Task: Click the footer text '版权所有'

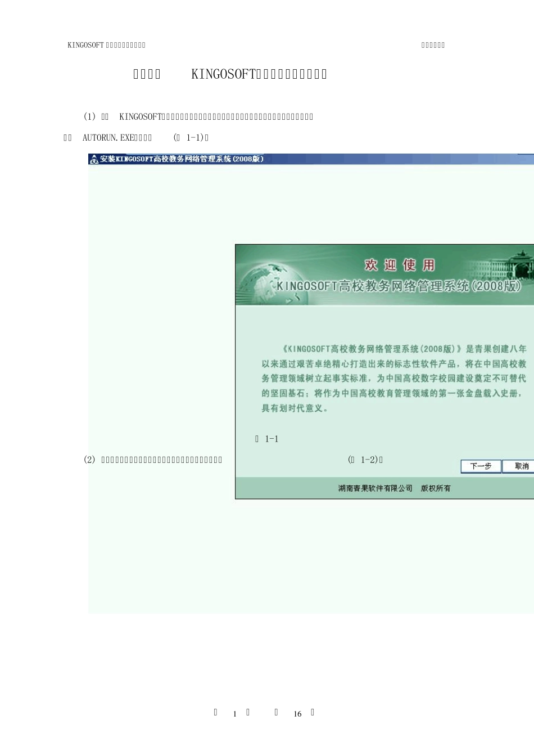Action: click(436, 488)
